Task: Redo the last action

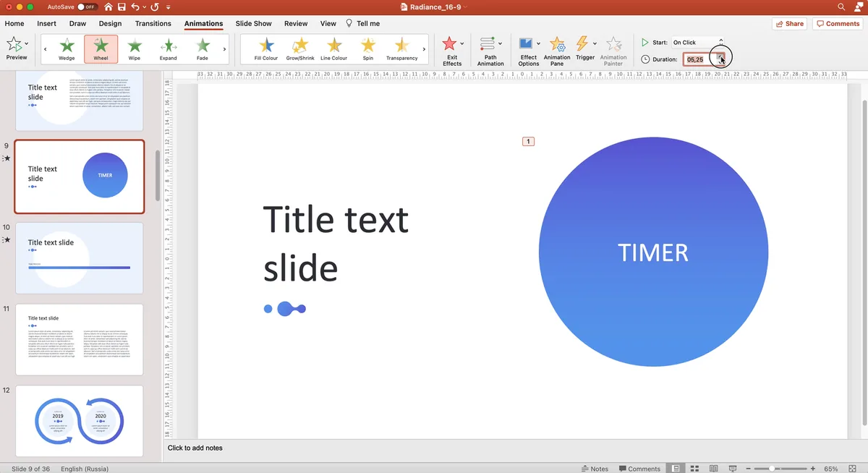Action: pyautogui.click(x=154, y=7)
